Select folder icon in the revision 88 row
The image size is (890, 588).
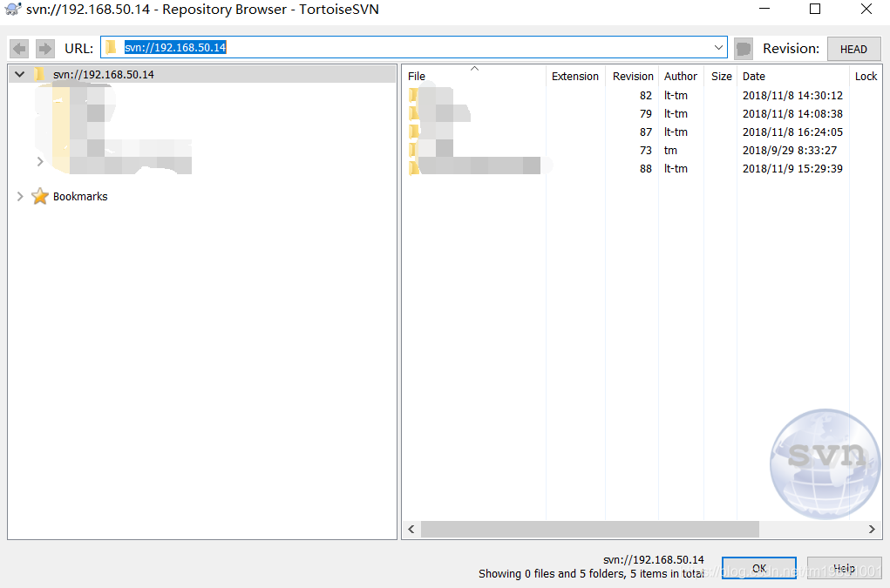click(414, 168)
